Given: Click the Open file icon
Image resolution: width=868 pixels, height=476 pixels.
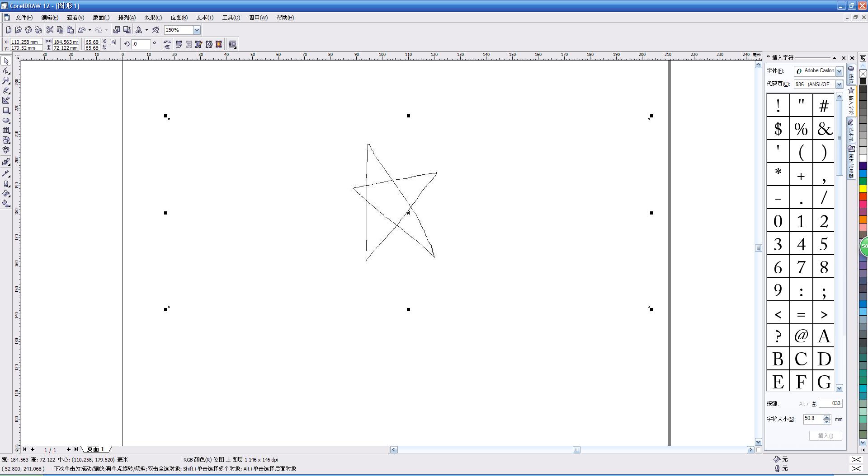Looking at the screenshot, I should (x=19, y=30).
